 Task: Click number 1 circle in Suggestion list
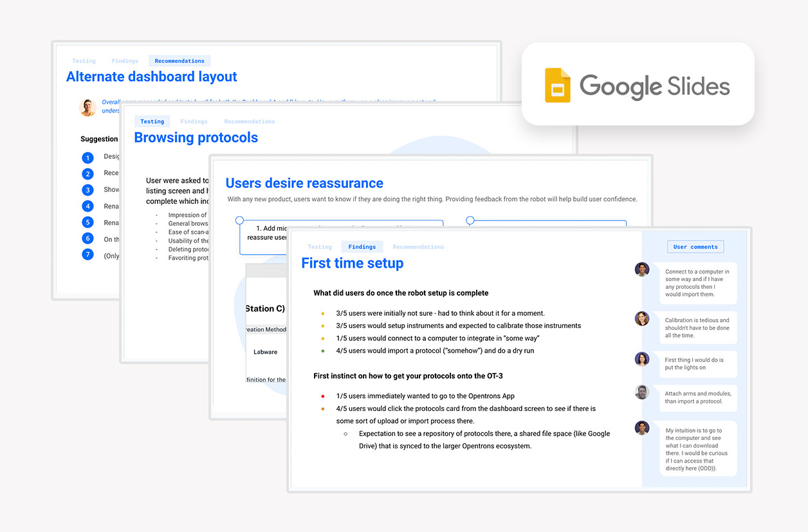(88, 158)
